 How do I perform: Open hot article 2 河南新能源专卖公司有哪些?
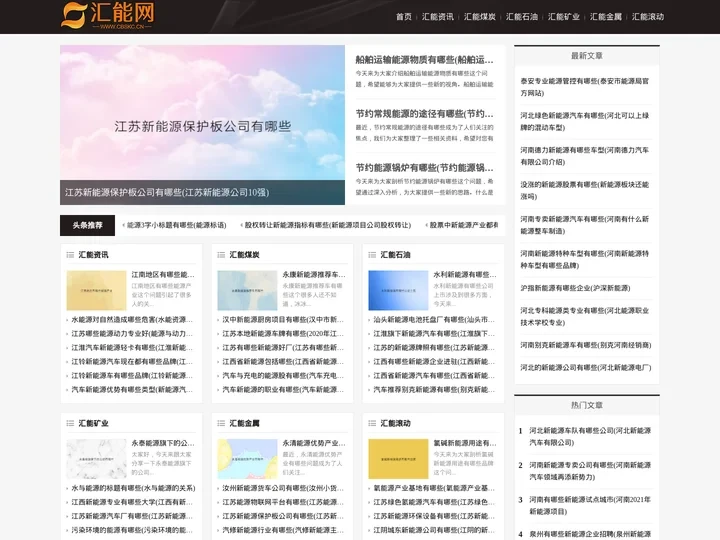tap(590, 471)
